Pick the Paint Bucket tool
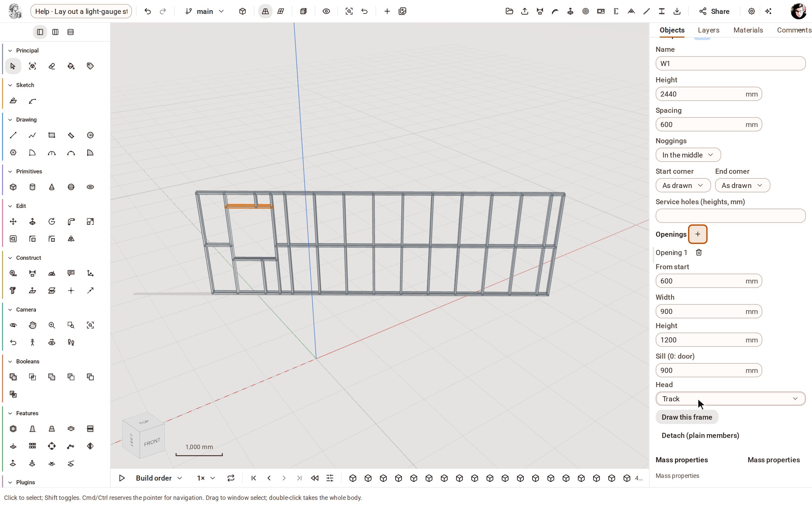The image size is (812, 508). pos(71,66)
